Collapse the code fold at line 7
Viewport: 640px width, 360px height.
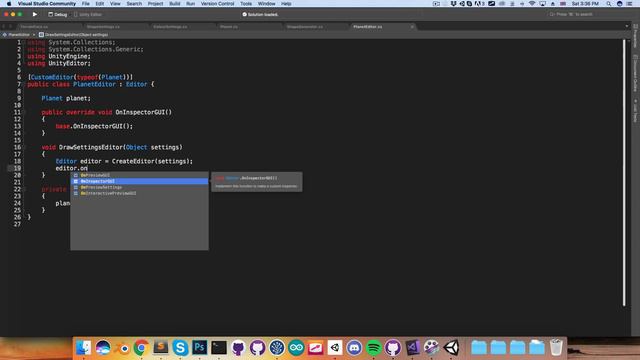click(24, 84)
